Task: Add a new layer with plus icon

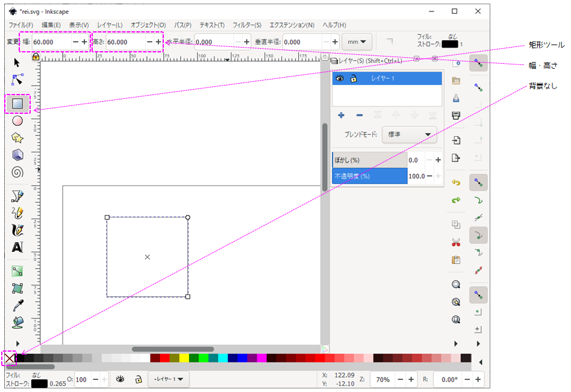Action: (342, 116)
